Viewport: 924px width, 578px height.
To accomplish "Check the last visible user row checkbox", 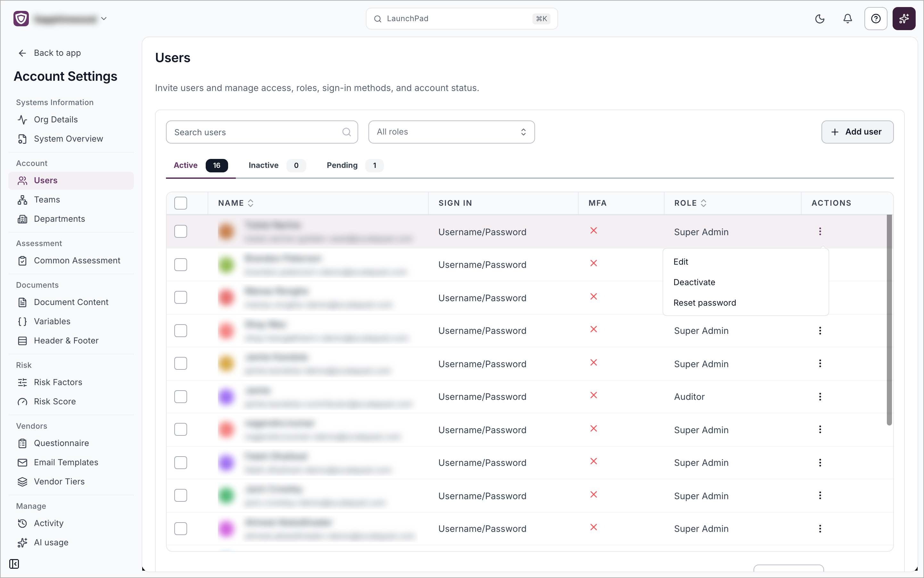I will [x=180, y=529].
